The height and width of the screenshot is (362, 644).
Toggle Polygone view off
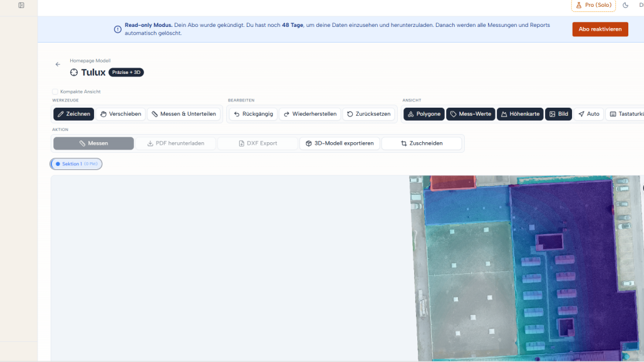click(x=424, y=114)
